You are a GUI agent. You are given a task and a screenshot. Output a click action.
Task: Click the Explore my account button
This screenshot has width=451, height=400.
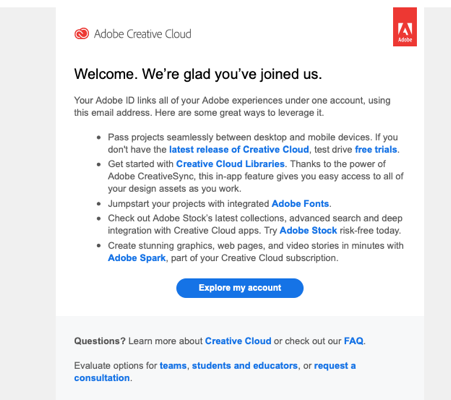[240, 288]
